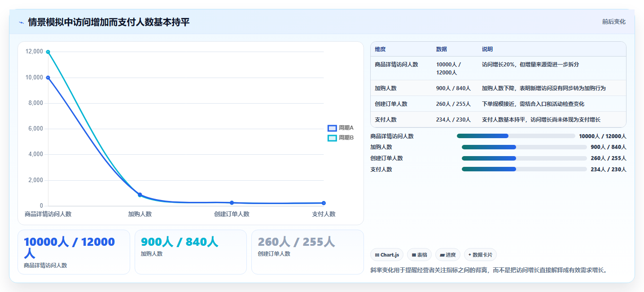Click the Chart.js chip
644x292 pixels.
click(x=387, y=255)
